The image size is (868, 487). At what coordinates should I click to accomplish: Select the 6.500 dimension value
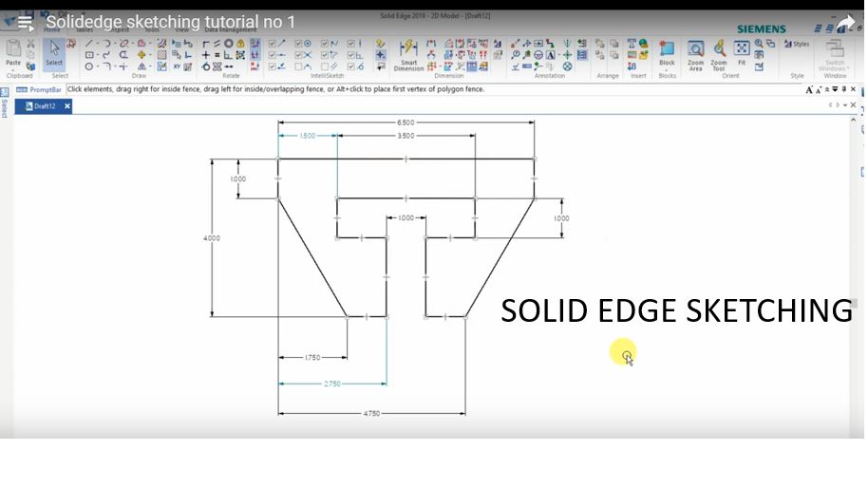pyautogui.click(x=406, y=122)
